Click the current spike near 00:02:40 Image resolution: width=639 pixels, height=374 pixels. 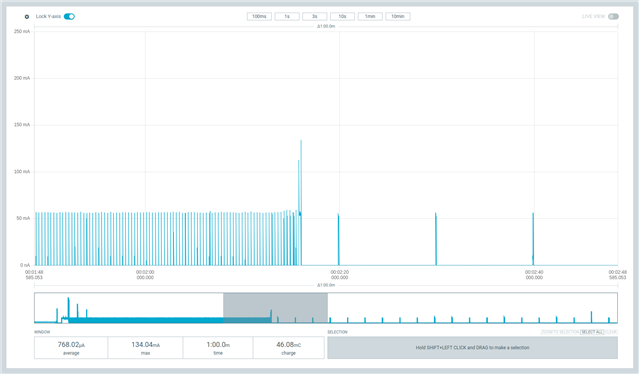(533, 239)
